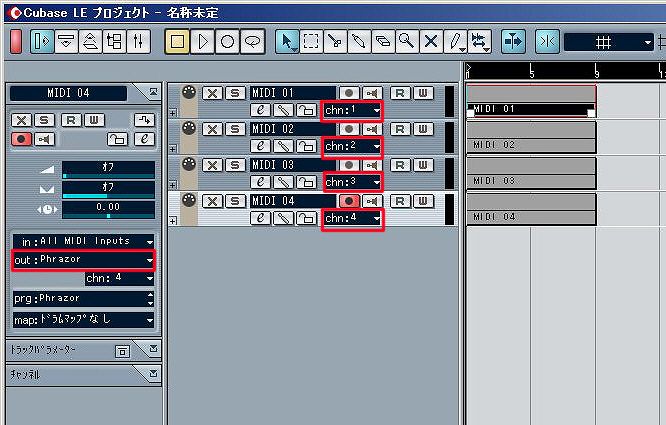
Task: Expand automation for MIDI 01 track
Action: pos(173,113)
